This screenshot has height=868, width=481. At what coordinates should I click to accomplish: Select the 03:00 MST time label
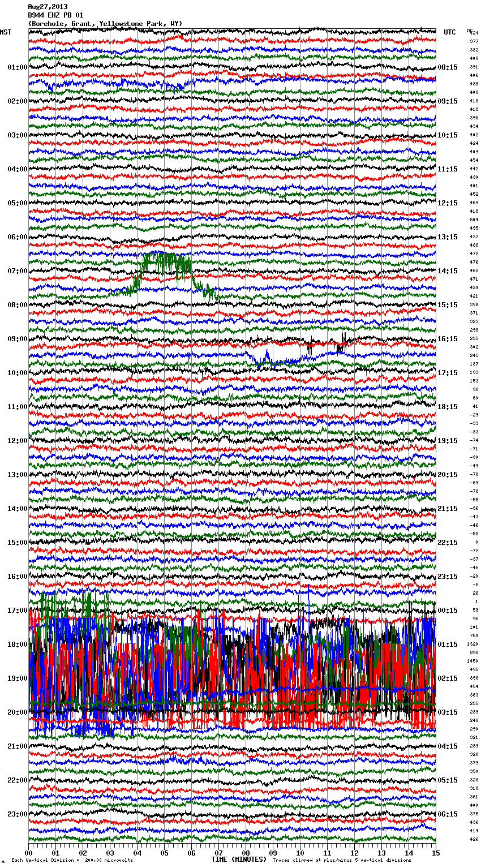[x=18, y=135]
